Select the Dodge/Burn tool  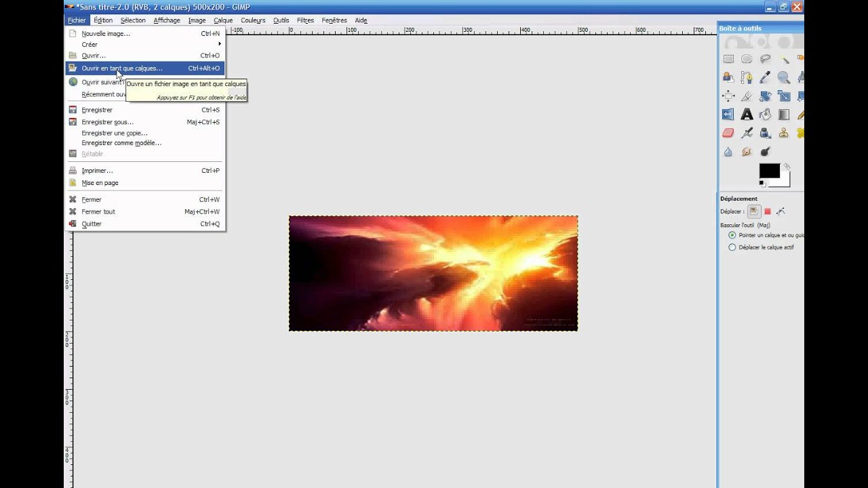(x=766, y=152)
